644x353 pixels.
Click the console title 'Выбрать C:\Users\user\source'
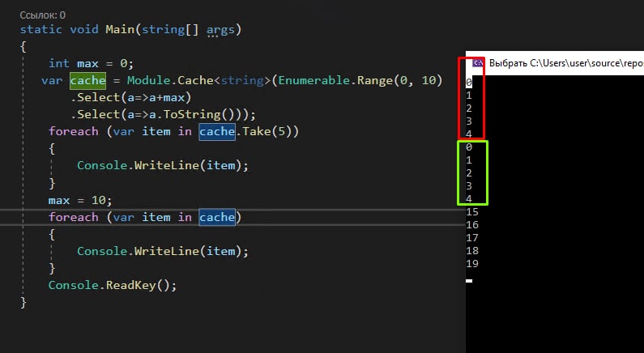click(566, 63)
